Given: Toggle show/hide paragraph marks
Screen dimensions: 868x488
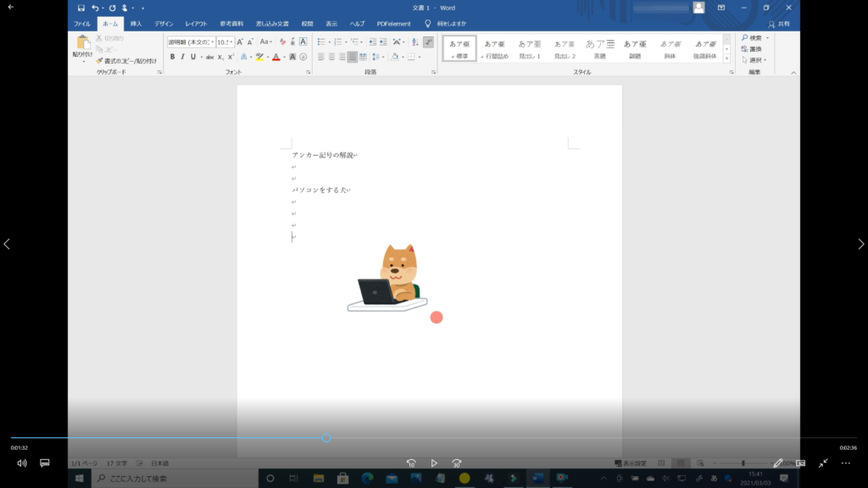Looking at the screenshot, I should (428, 42).
